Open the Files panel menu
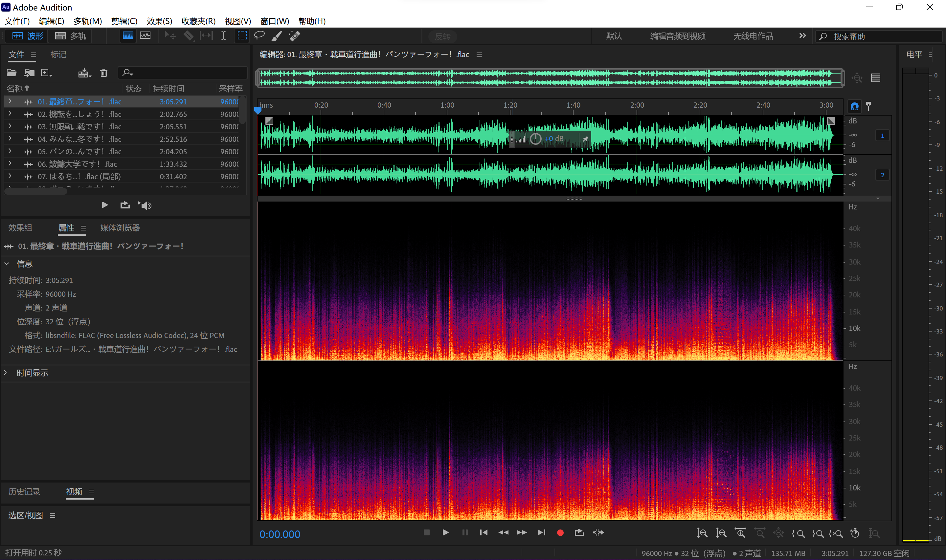The height and width of the screenshot is (560, 946). (x=34, y=55)
